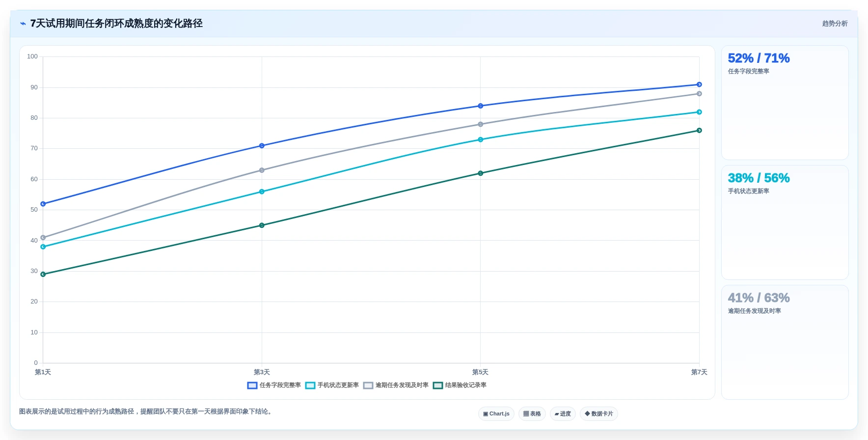Click the cyan legend swatch for 手机状态更新率
This screenshot has width=868, height=440.
tap(310, 385)
